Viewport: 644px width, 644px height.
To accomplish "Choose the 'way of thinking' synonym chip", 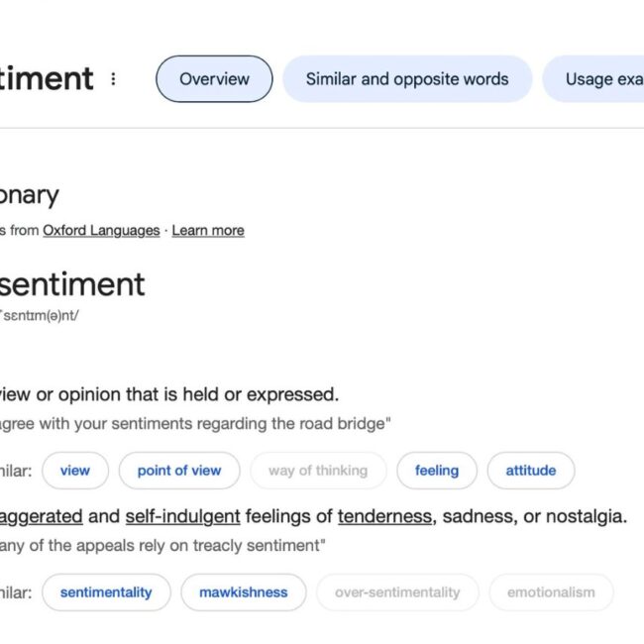I will [318, 471].
